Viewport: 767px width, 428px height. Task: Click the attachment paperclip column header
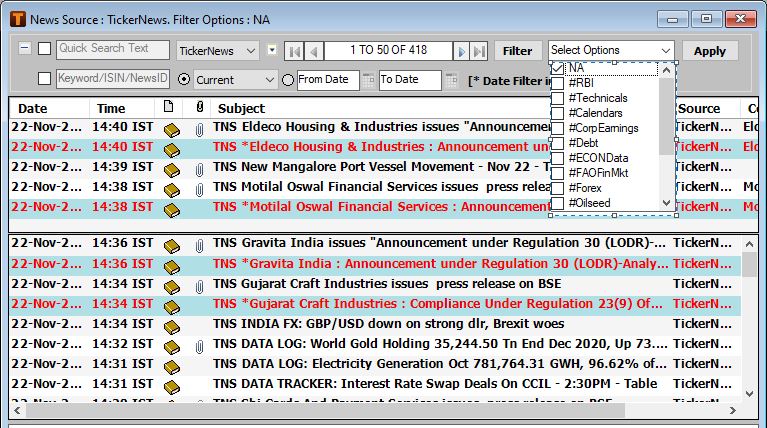[200, 107]
